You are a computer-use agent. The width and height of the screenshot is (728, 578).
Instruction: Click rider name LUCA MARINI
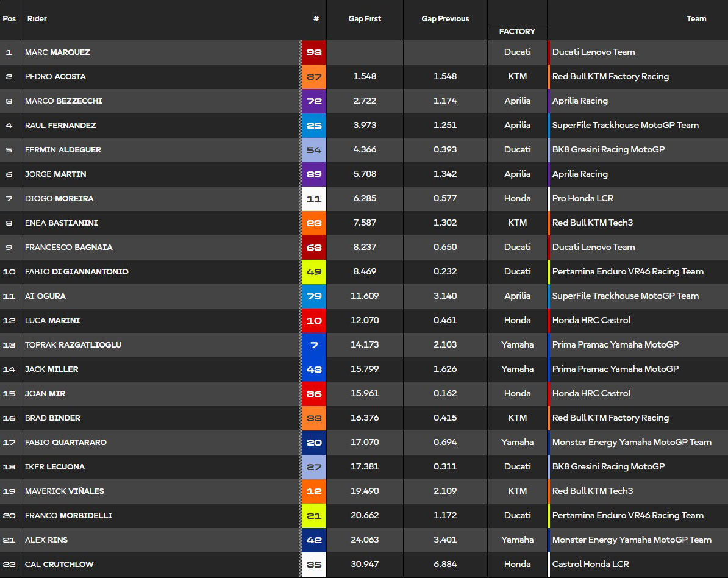tap(52, 320)
